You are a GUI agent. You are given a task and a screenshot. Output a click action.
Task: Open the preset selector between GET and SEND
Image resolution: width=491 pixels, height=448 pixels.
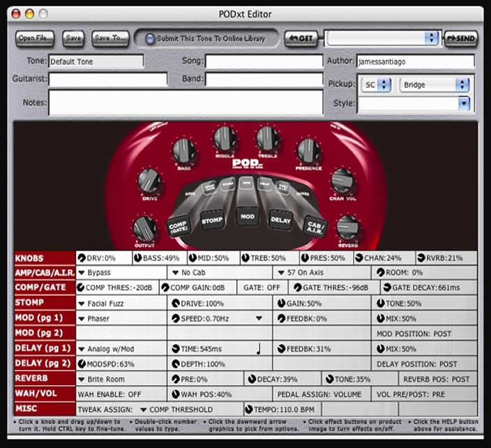click(382, 38)
